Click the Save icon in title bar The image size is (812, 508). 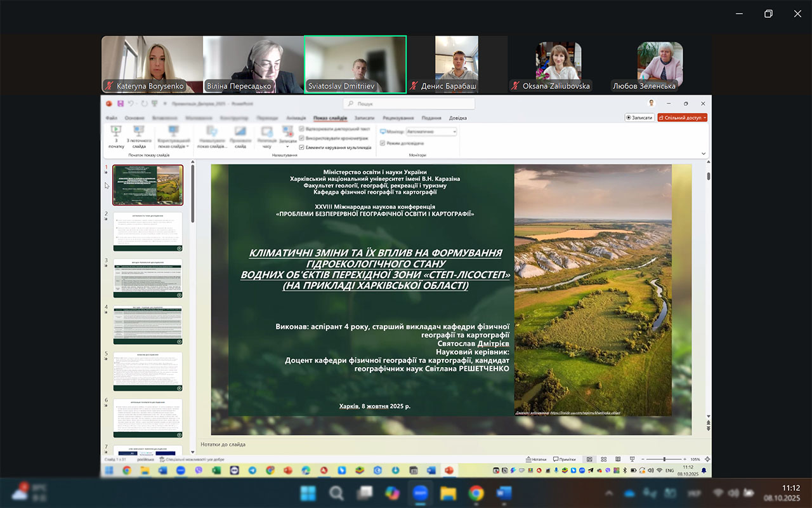click(x=121, y=104)
